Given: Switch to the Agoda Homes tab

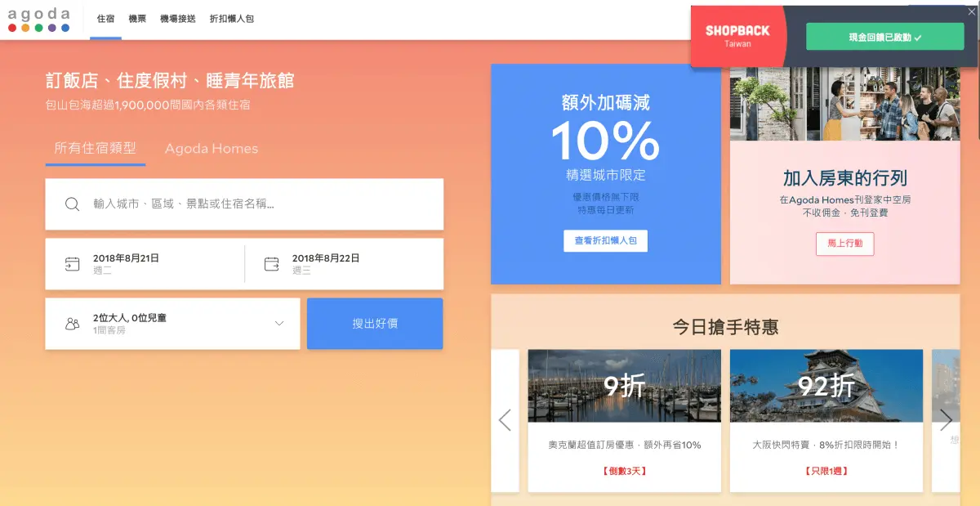Looking at the screenshot, I should pos(212,149).
